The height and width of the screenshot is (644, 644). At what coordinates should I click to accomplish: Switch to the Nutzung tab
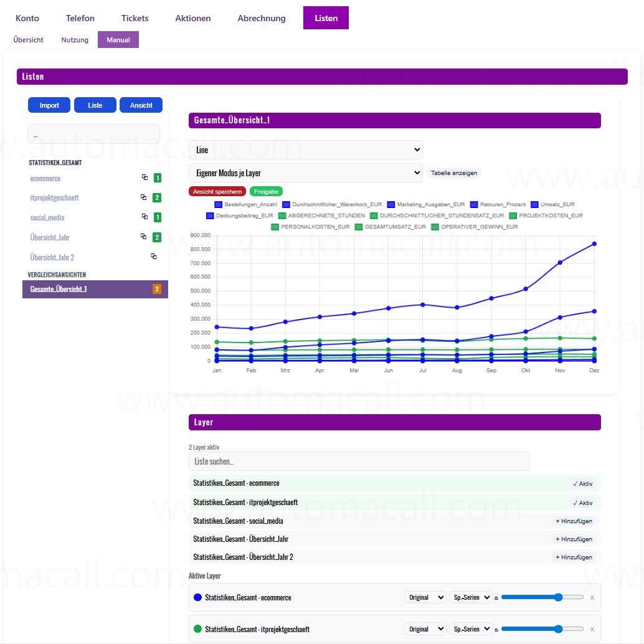click(x=74, y=39)
